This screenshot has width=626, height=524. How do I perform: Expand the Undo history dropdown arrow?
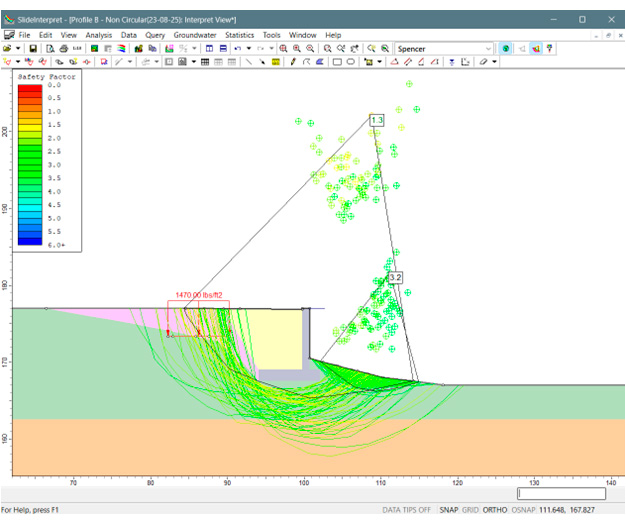click(247, 48)
